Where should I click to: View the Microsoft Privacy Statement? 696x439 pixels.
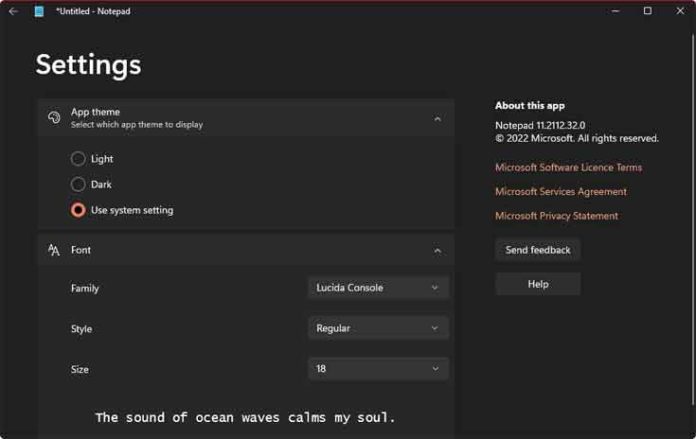click(x=556, y=216)
